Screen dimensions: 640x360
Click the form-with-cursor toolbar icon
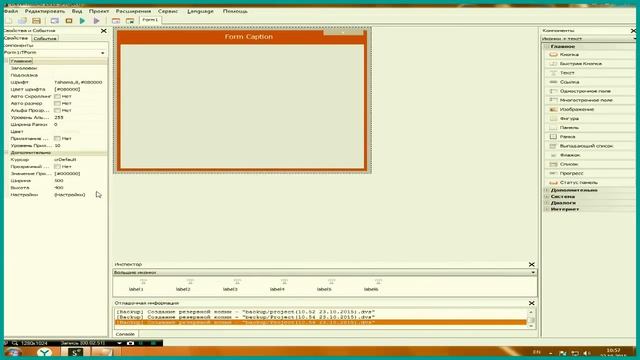[130, 20]
